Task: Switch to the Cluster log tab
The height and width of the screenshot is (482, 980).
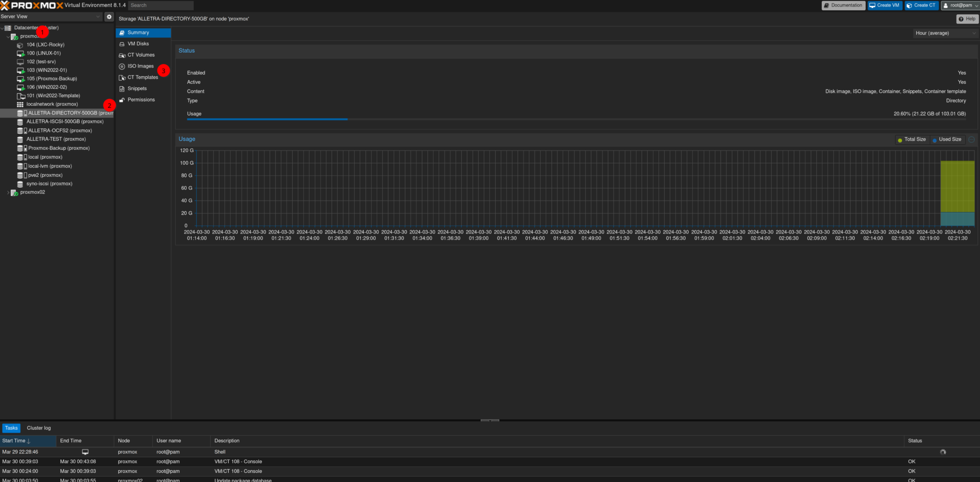Action: (39, 428)
